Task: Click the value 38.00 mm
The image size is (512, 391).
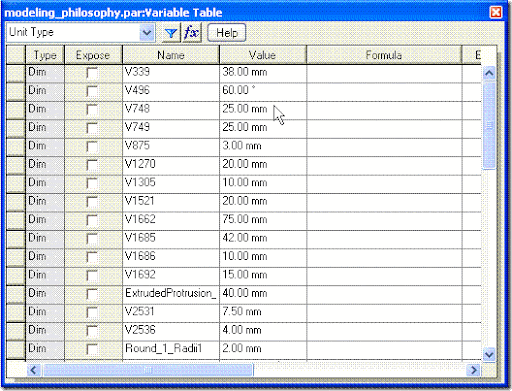Action: tap(263, 73)
